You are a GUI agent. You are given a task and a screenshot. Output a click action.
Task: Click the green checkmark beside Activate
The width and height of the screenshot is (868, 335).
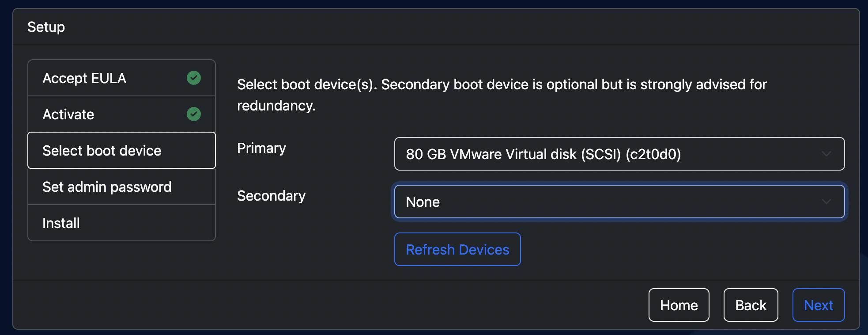pos(193,114)
